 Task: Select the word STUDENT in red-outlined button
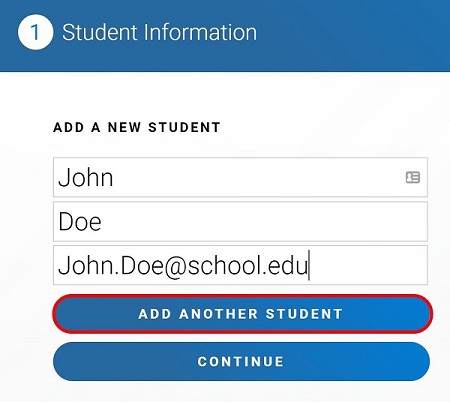pyautogui.click(x=304, y=314)
